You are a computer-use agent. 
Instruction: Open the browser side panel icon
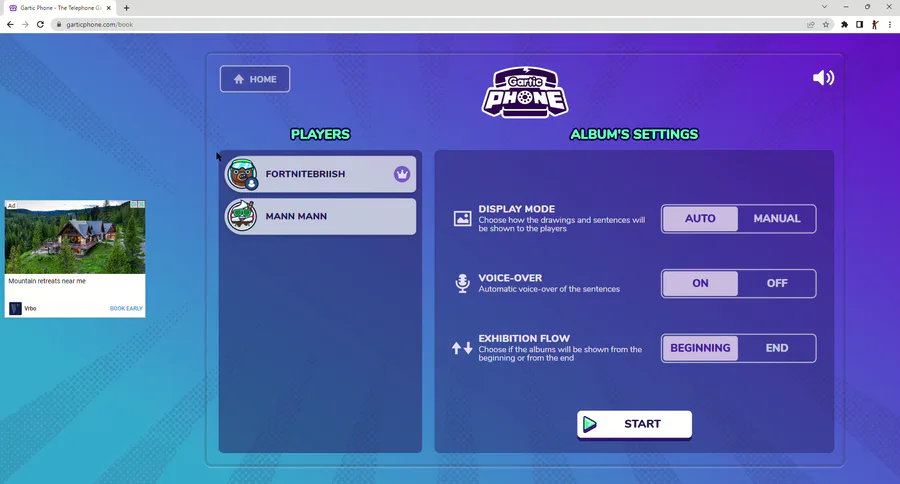tap(859, 25)
